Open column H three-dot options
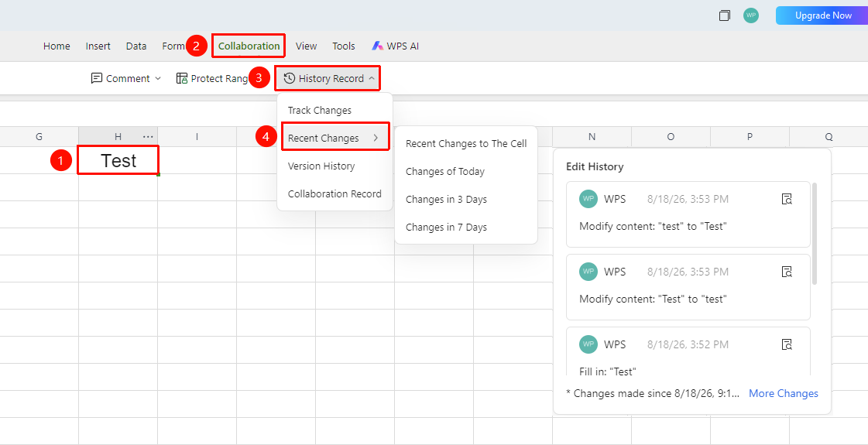 coord(148,137)
